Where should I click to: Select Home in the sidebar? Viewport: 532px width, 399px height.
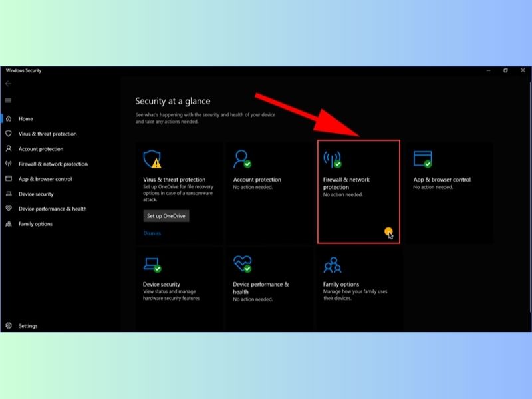click(x=26, y=119)
